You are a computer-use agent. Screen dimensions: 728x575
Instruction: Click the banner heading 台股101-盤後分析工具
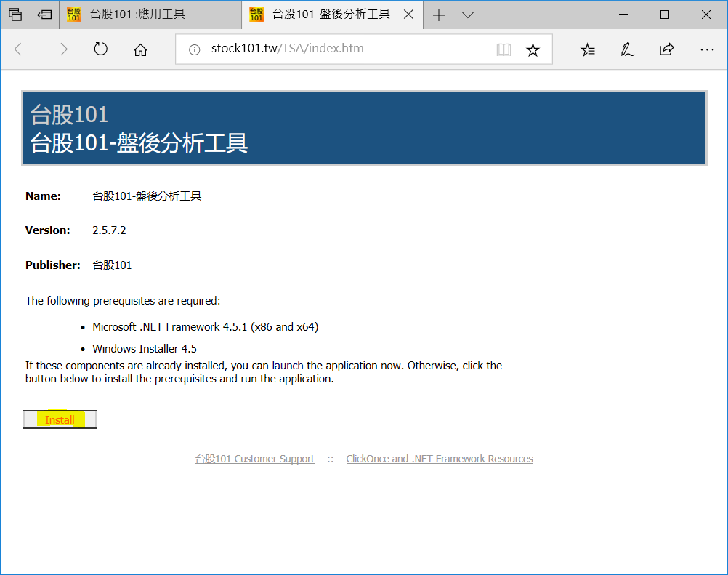point(139,142)
